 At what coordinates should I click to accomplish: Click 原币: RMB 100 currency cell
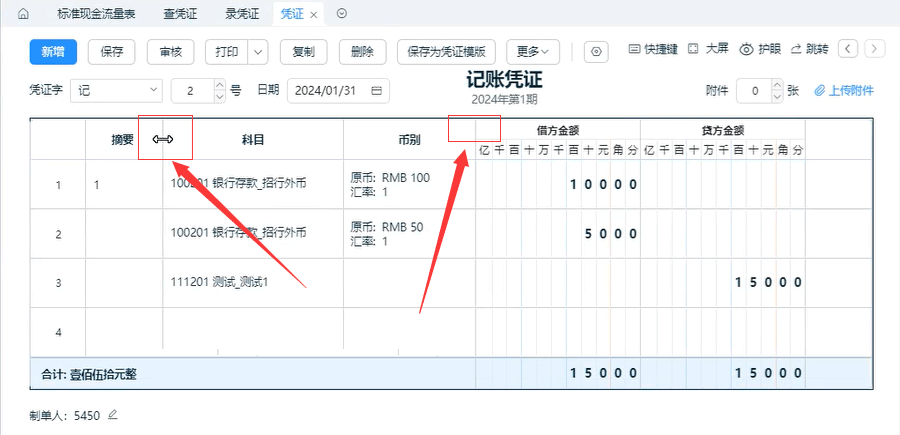(390, 178)
